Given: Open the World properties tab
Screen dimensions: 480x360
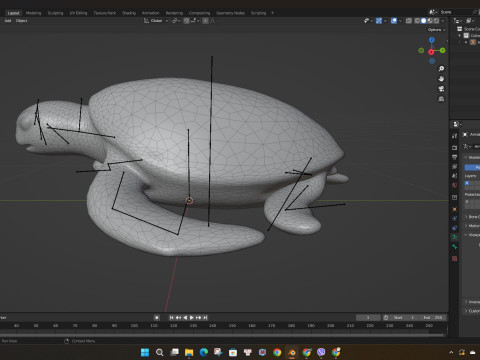Looking at the screenshot, I should pyautogui.click(x=455, y=185).
